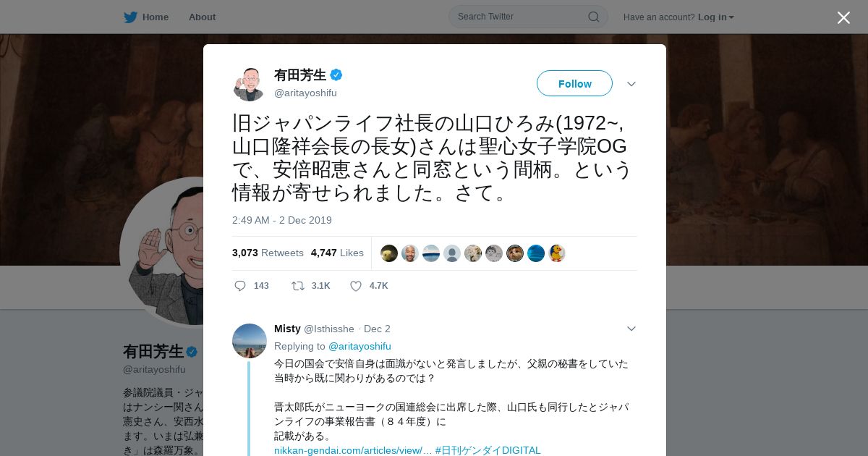868x456 pixels.
Task: View the 4,747 Likes list
Action: point(337,253)
